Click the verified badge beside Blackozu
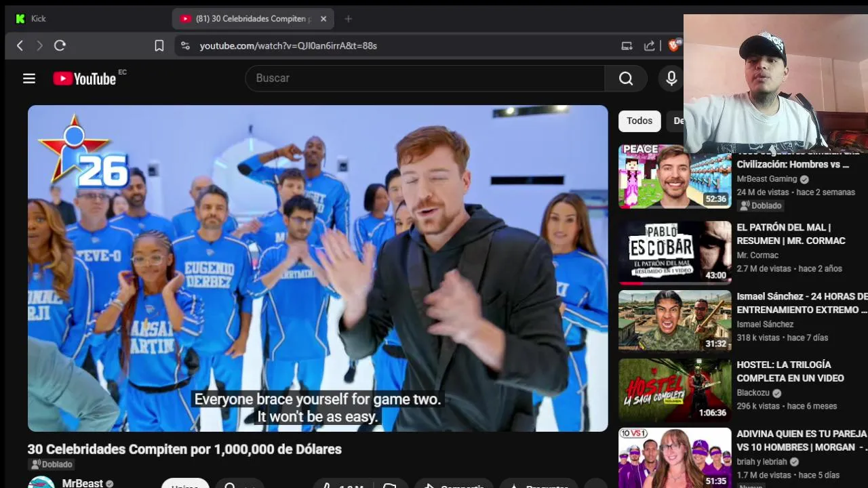868x488 pixels. (x=776, y=393)
